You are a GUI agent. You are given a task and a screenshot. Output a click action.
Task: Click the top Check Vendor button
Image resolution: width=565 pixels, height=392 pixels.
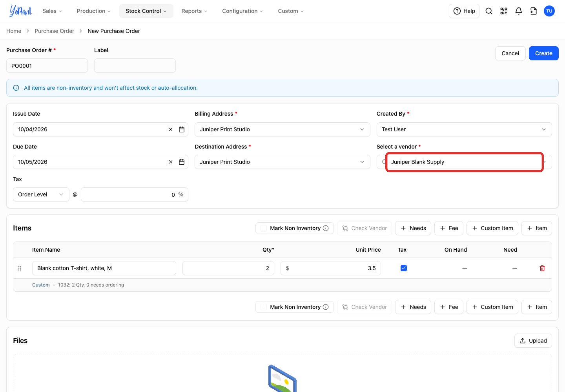click(x=365, y=228)
